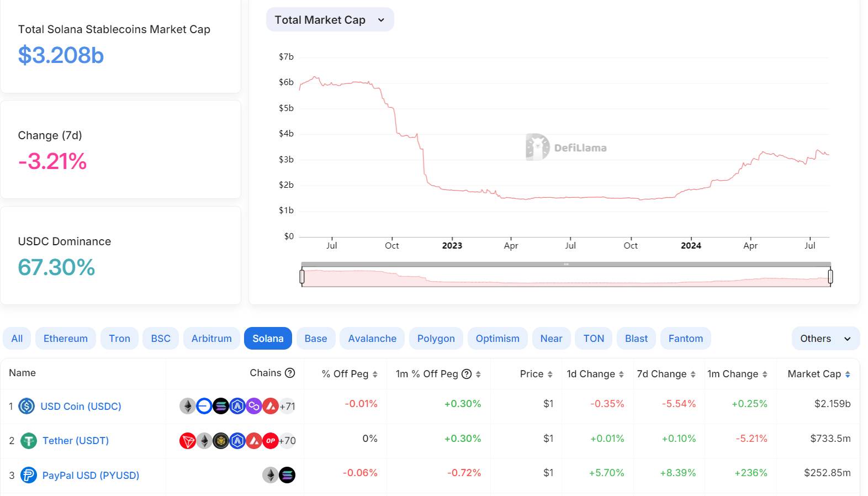
Task: Select the TON chain tab
Action: pos(594,339)
